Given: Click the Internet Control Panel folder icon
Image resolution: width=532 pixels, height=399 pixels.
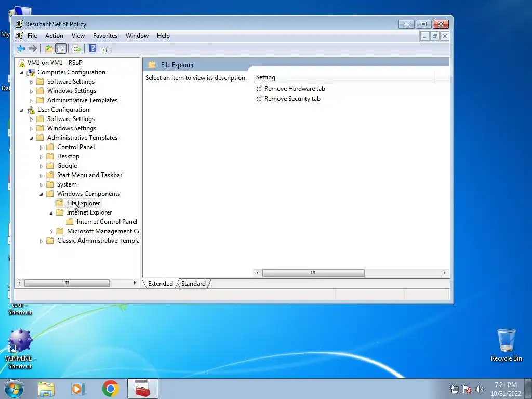Looking at the screenshot, I should coord(70,221).
